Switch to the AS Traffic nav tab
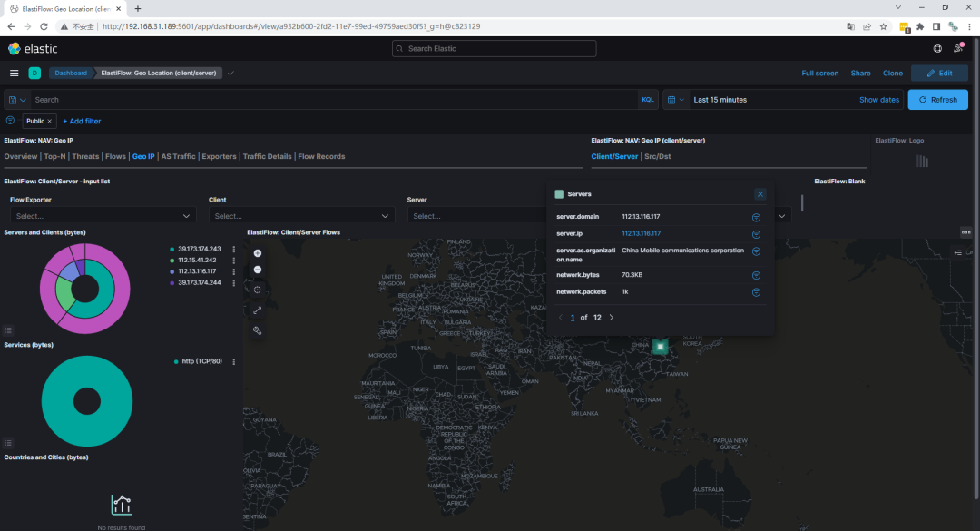The height and width of the screenshot is (531, 980). [178, 156]
